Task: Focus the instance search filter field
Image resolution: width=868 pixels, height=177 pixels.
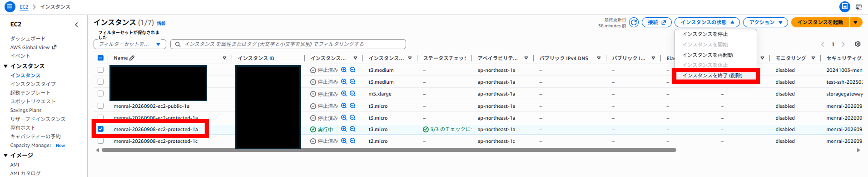Action: 288,44
